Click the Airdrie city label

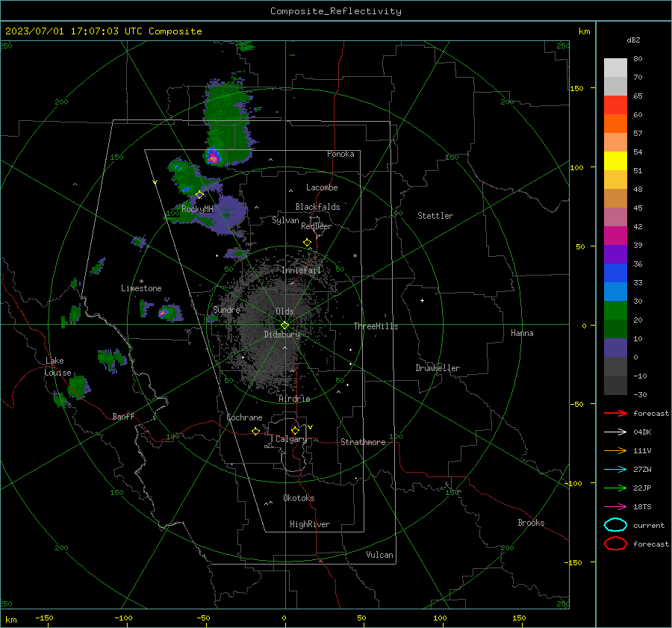(294, 399)
